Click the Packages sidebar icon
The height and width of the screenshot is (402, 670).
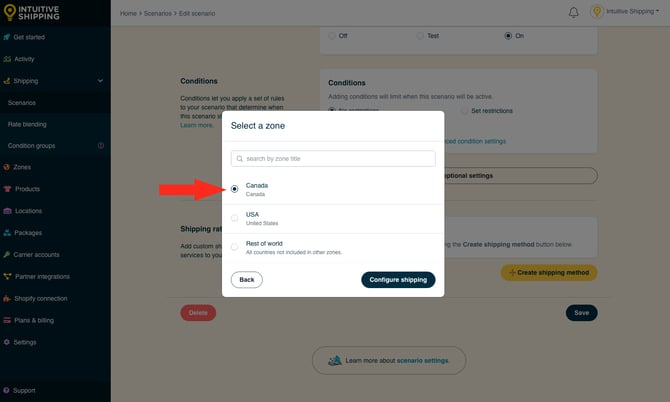click(7, 233)
